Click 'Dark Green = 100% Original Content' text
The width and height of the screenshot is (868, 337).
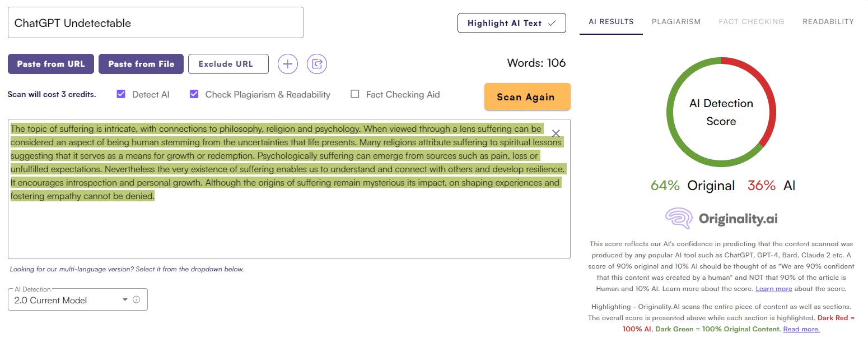[x=717, y=329]
